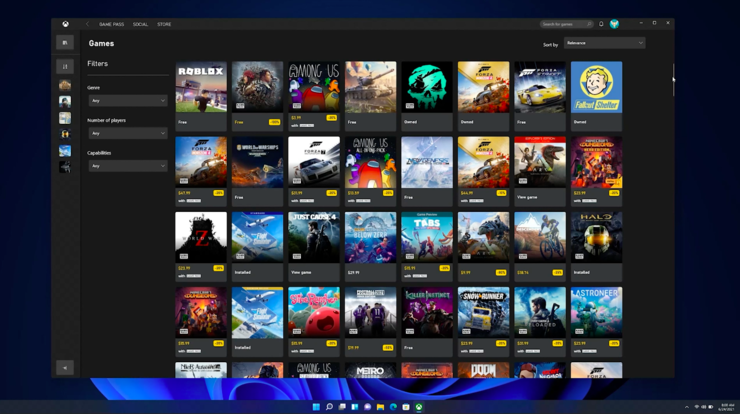The width and height of the screenshot is (740, 414).
Task: Switch to the Social tab
Action: click(140, 24)
